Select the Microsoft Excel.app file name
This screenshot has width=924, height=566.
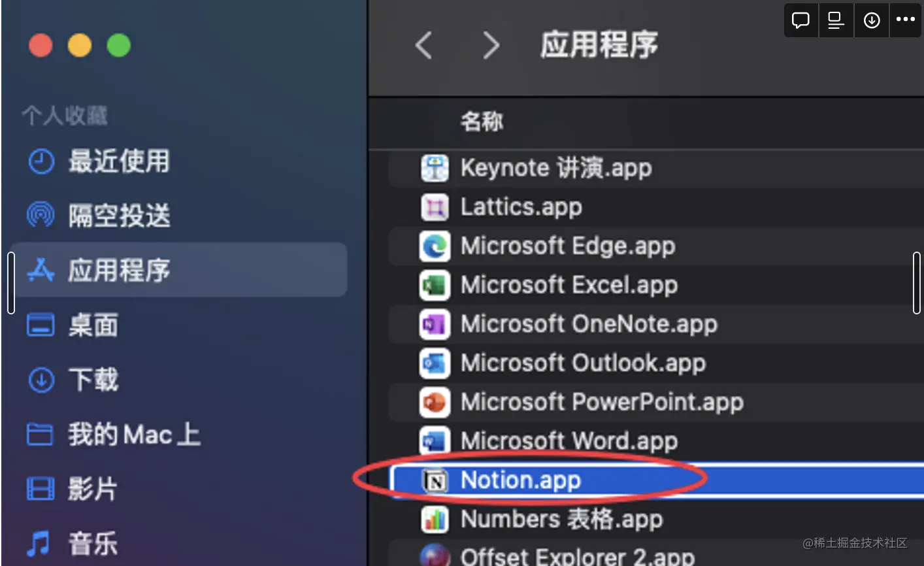click(569, 286)
